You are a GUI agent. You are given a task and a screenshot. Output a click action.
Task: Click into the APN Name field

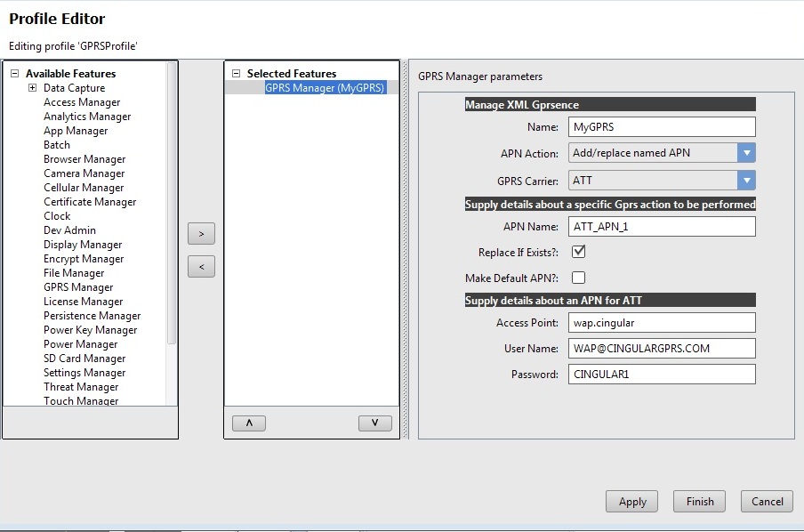661,227
